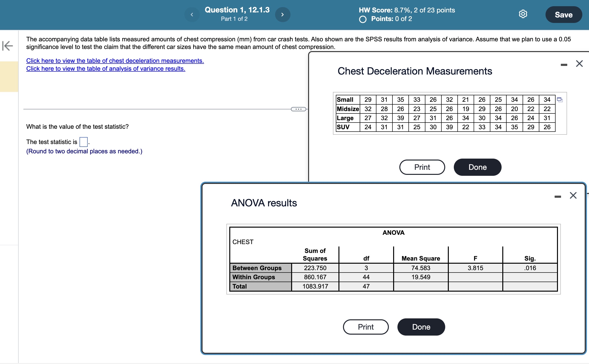This screenshot has width=589, height=364.
Task: Open the analysis of variance results link
Action: tap(105, 69)
